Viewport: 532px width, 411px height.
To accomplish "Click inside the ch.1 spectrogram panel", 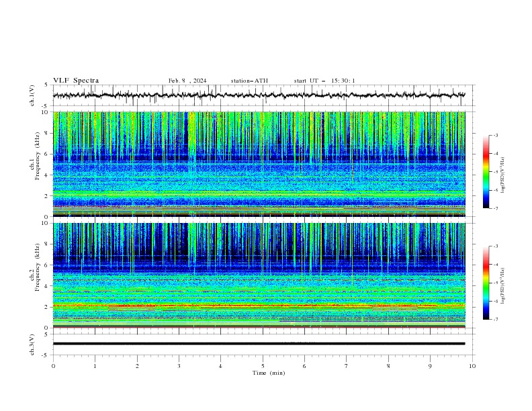I will coord(259,164).
